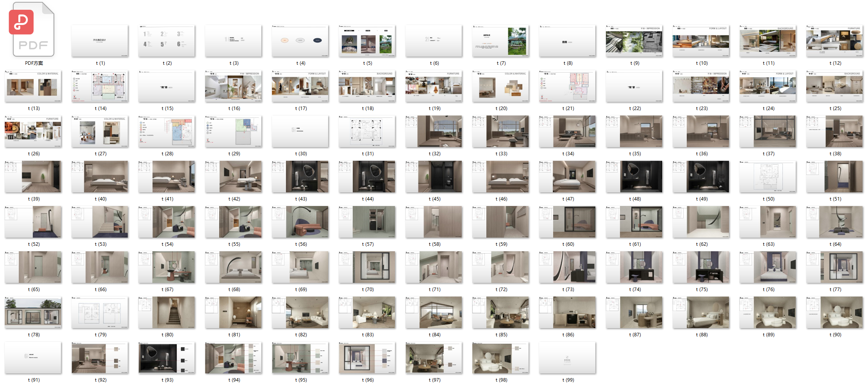Click the t (67) green vanity room thumbnail
Viewport: 868px width, 389px height.
pyautogui.click(x=166, y=267)
